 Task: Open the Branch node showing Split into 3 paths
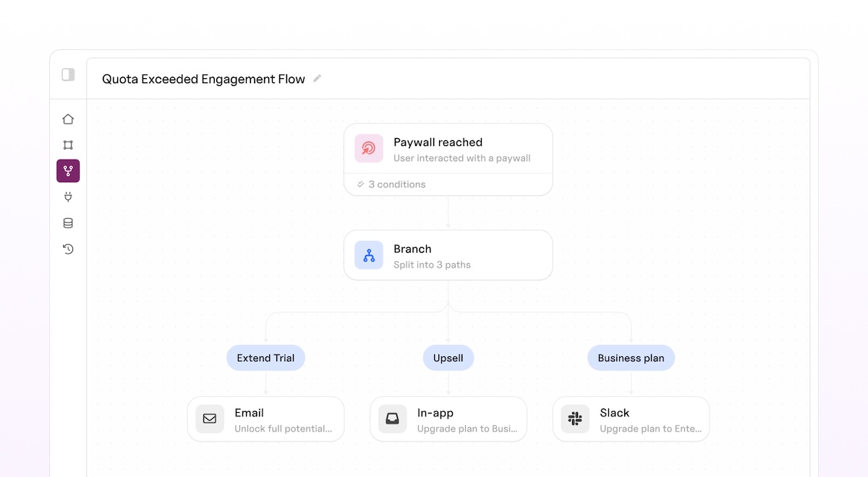point(448,254)
